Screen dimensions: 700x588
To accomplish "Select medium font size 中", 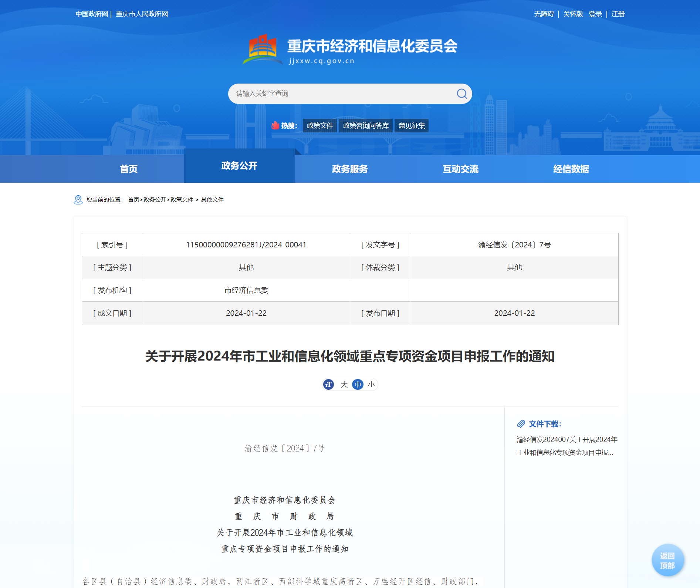I will [358, 385].
